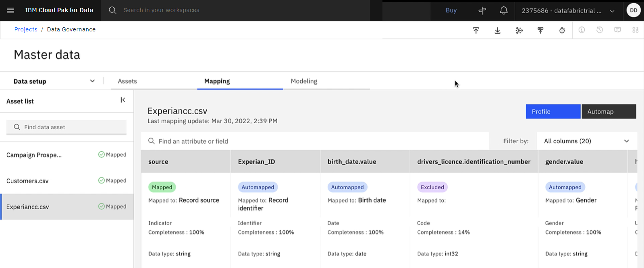Click magnifier in Find data asset field
644x268 pixels.
pyautogui.click(x=17, y=127)
